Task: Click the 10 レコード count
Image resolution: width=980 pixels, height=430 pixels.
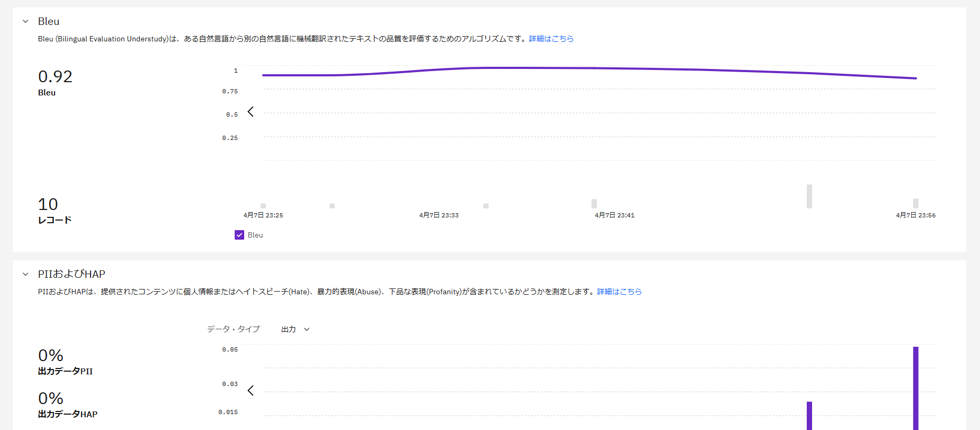Action: coord(48,204)
